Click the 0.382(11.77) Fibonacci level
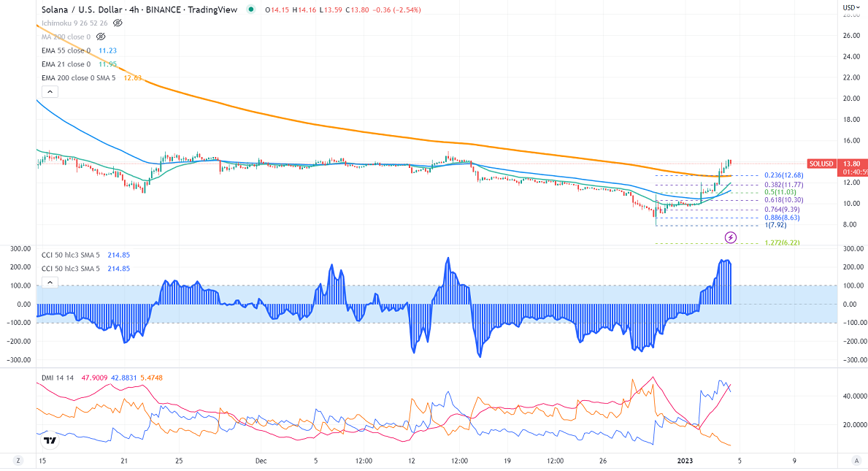Viewport: 868px width, 471px height. click(x=783, y=185)
